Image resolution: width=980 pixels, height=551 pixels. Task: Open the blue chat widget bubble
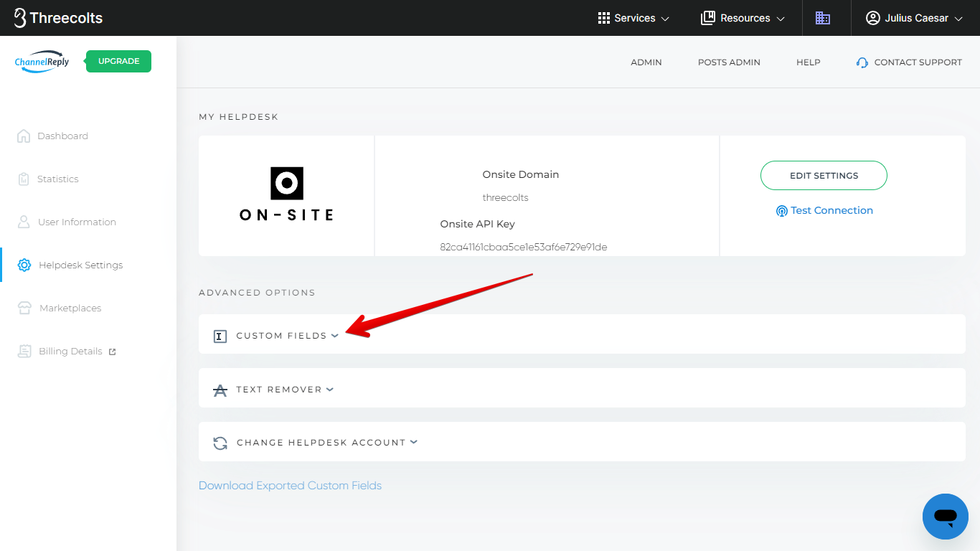click(x=946, y=517)
